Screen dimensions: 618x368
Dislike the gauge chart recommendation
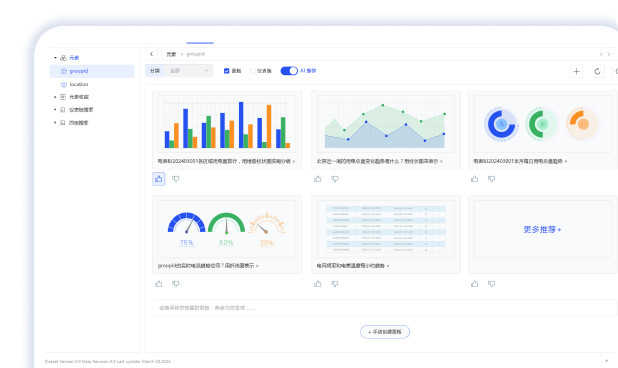pyautogui.click(x=176, y=284)
